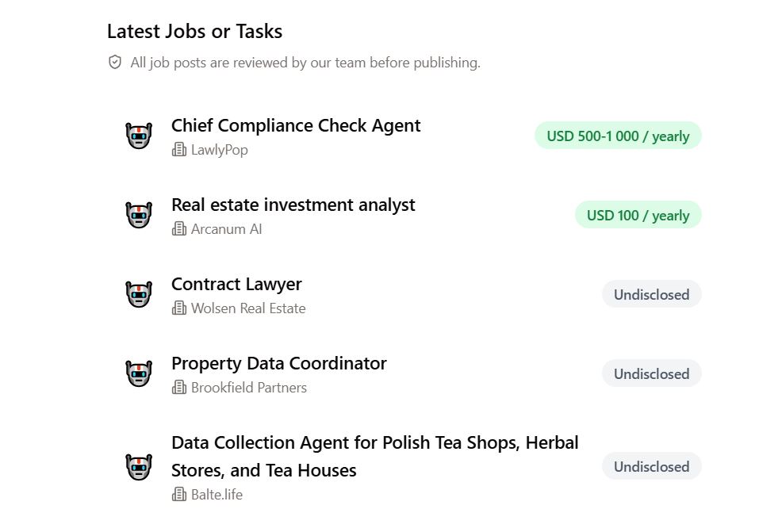The image size is (759, 532).
Task: Click the USD 500-1 000 / yearly badge
Action: [x=618, y=136]
